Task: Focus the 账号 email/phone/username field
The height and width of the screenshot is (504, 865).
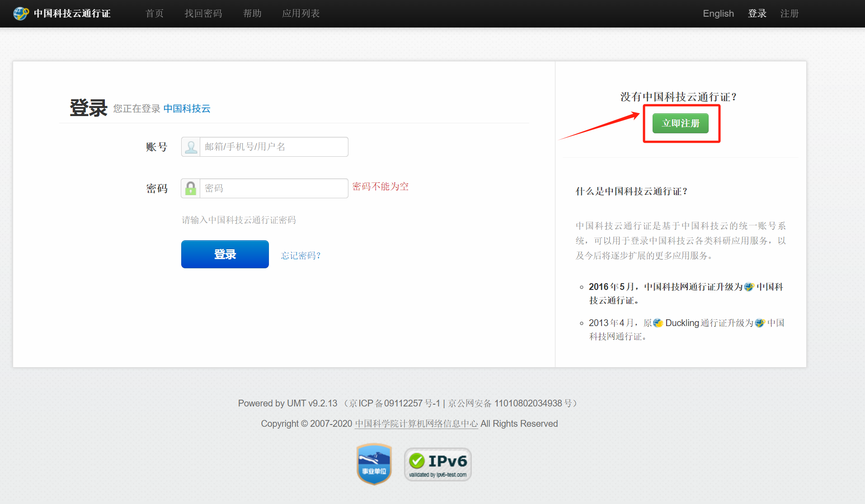Action: pyautogui.click(x=274, y=147)
